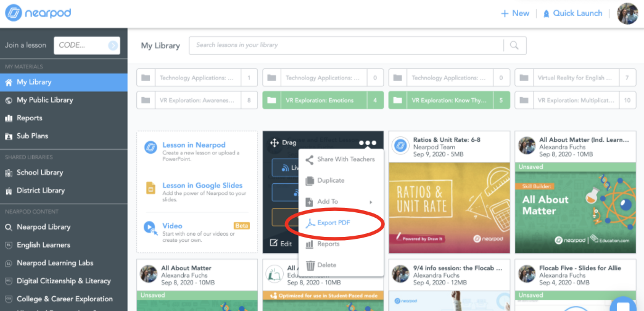Select Export PDF from context menu
This screenshot has height=311, width=644.
pyautogui.click(x=334, y=223)
